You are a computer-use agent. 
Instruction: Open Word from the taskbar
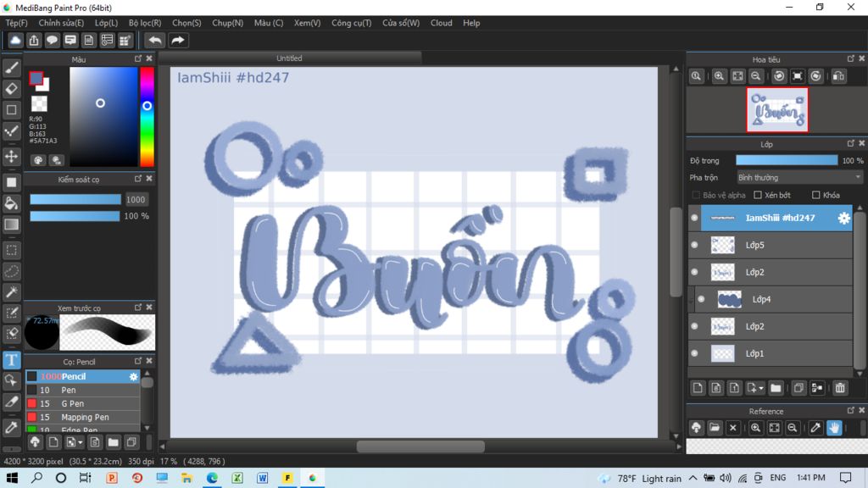tap(263, 478)
